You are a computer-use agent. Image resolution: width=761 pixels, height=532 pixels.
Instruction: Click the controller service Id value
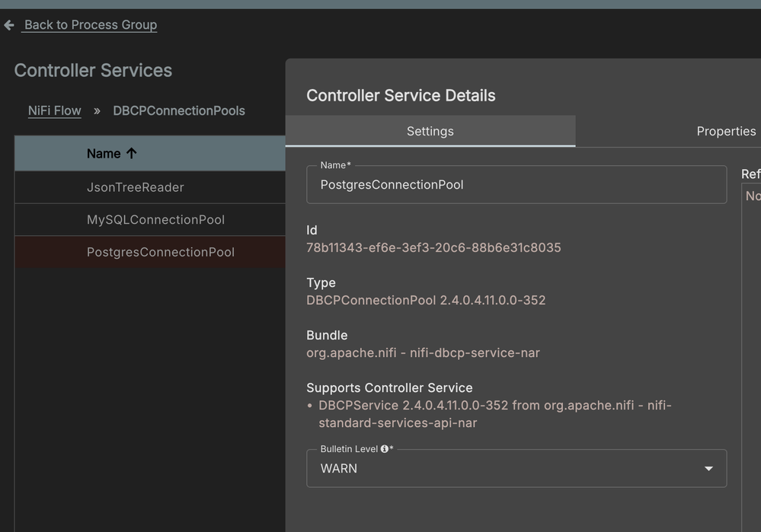pos(433,248)
